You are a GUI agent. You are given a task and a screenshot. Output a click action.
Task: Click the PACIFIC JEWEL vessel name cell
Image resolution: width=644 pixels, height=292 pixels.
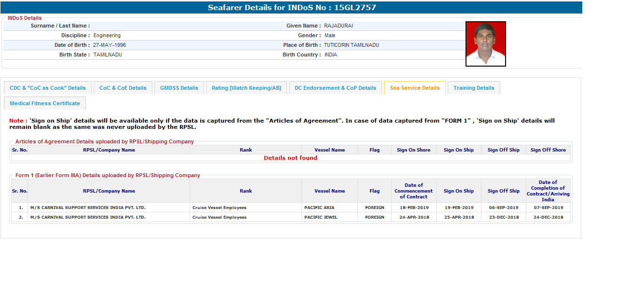(x=320, y=217)
